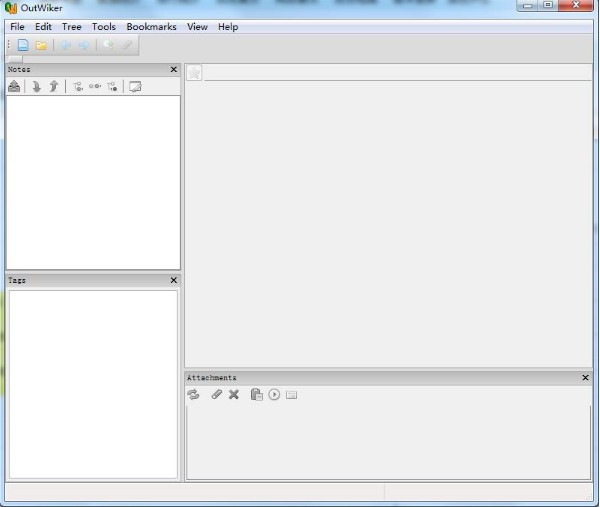The width and height of the screenshot is (600, 507).
Task: Click the paperclip attach files icon
Action: 216,395
